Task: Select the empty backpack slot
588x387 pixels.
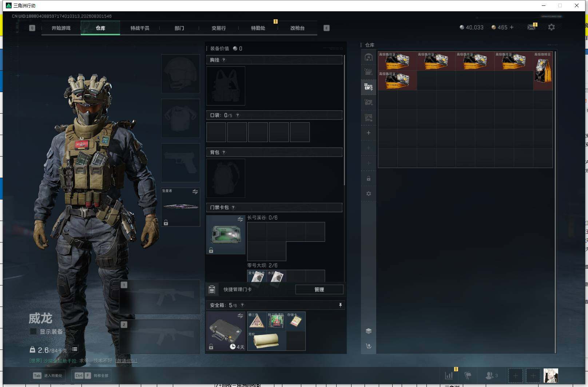Action: (226, 178)
